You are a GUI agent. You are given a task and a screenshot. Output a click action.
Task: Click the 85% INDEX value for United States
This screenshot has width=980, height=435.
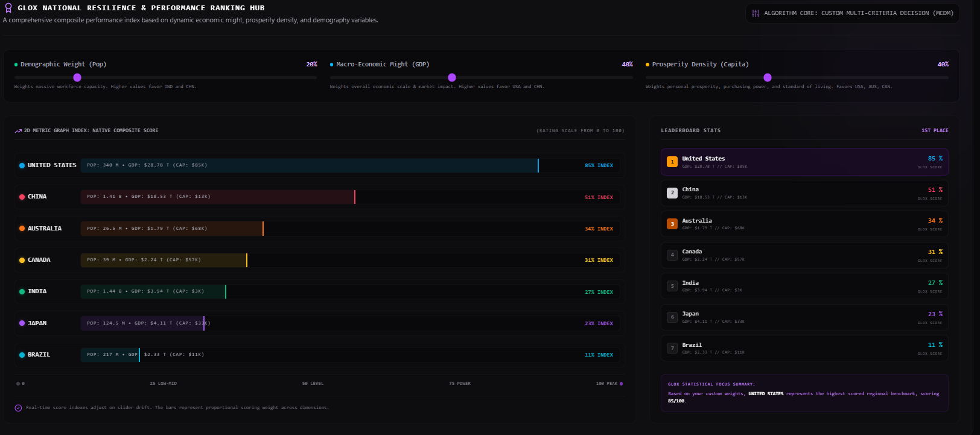coord(599,165)
